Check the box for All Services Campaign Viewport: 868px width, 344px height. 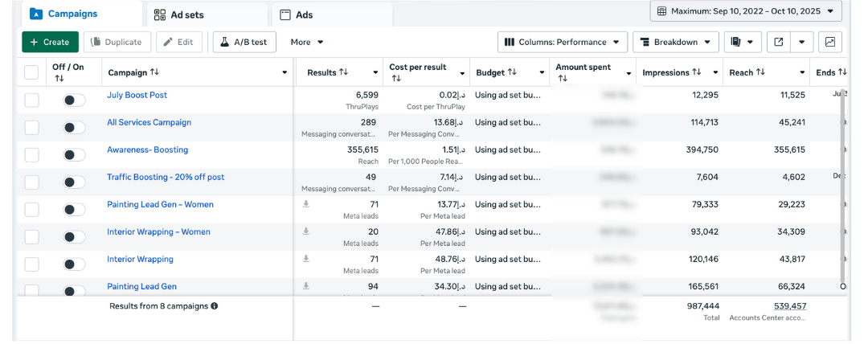click(x=31, y=128)
